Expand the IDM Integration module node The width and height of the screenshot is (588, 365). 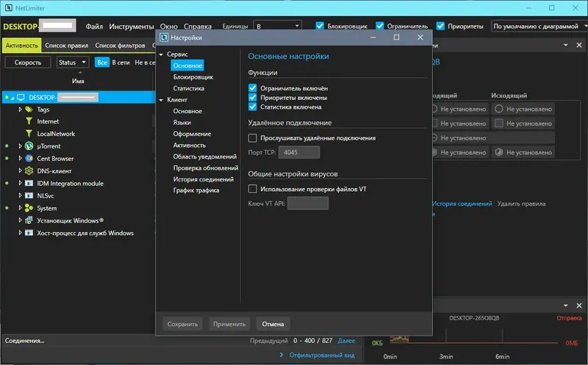(x=21, y=184)
